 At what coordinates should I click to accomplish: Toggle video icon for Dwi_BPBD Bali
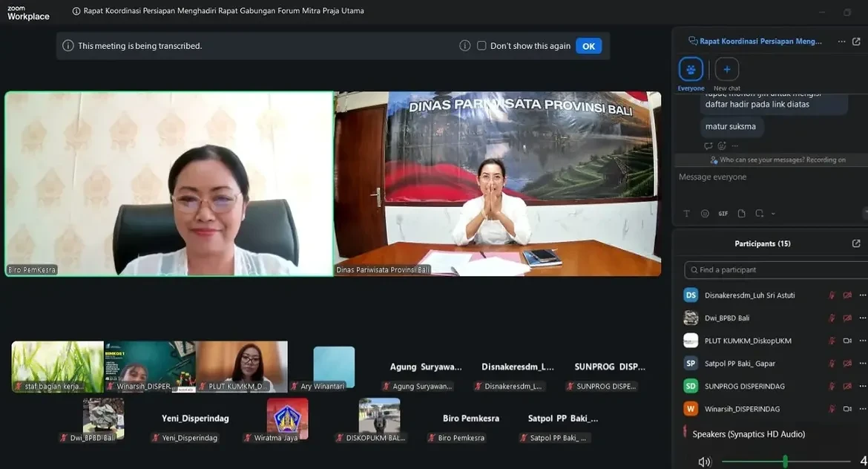[x=847, y=318]
